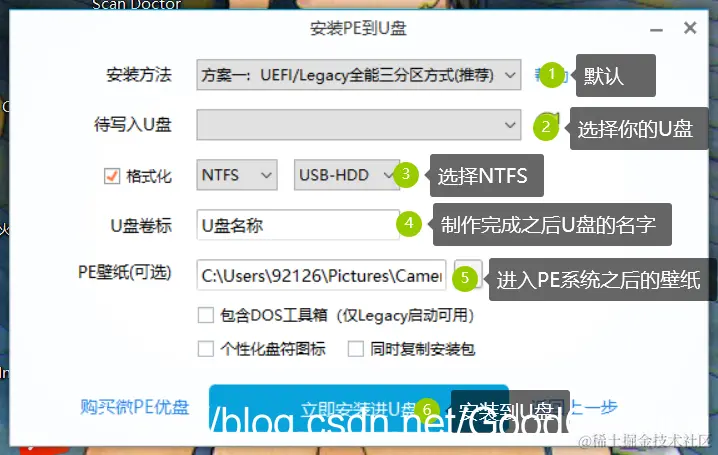Enable 个性化盘符图标 checkbox
718x455 pixels.
[206, 349]
